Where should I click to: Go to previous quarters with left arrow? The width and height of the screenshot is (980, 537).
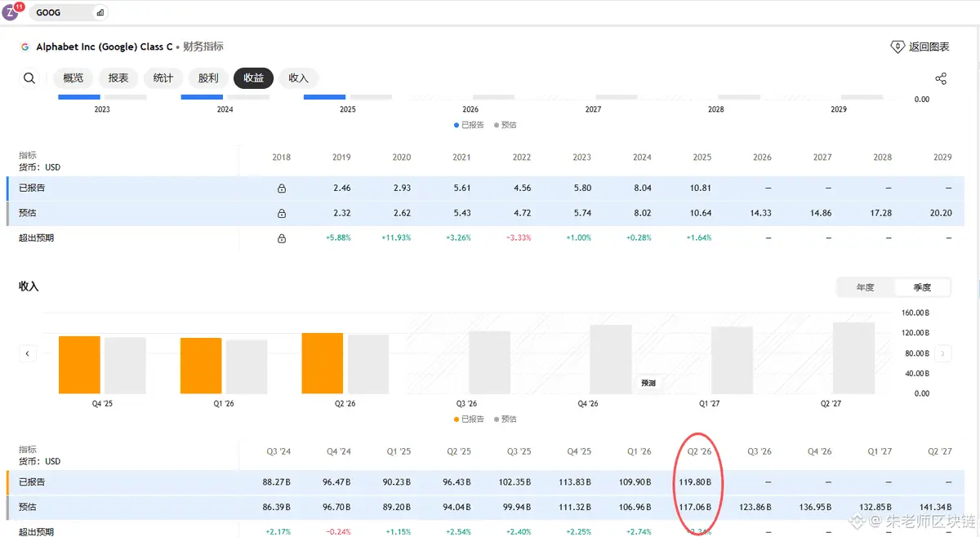pyautogui.click(x=28, y=353)
